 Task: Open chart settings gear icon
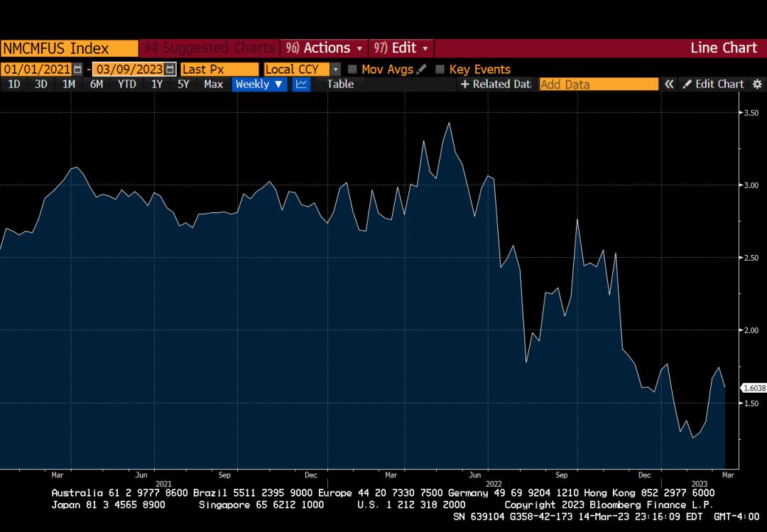click(757, 84)
